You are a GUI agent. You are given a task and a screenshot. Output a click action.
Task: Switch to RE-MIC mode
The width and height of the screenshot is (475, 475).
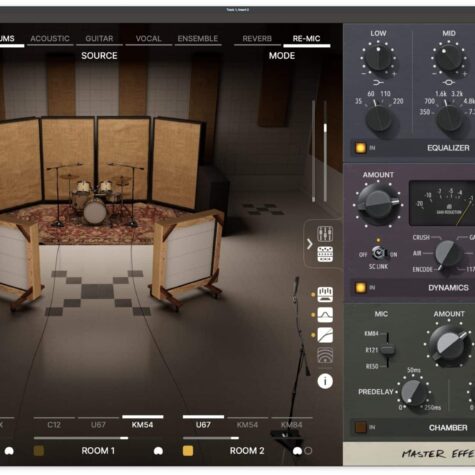[x=306, y=39]
